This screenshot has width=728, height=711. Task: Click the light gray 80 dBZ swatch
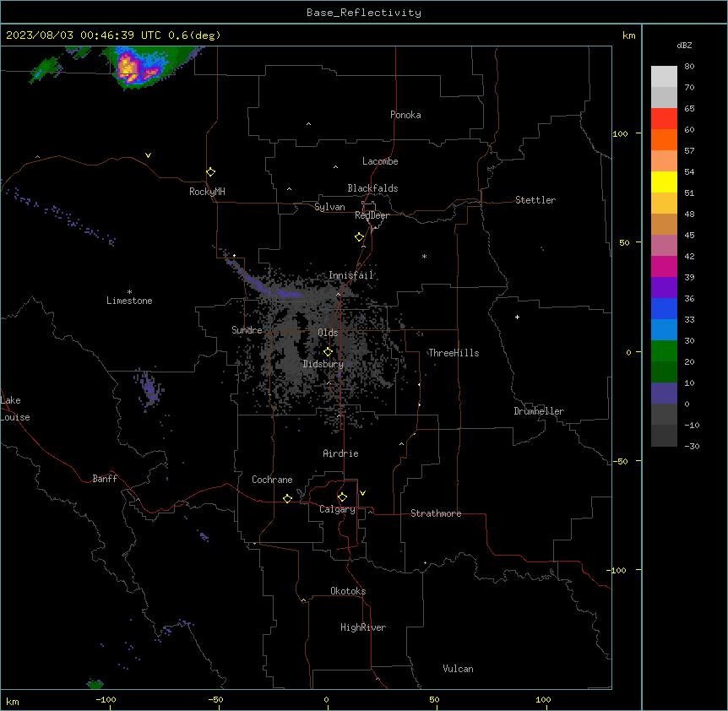[x=664, y=76]
